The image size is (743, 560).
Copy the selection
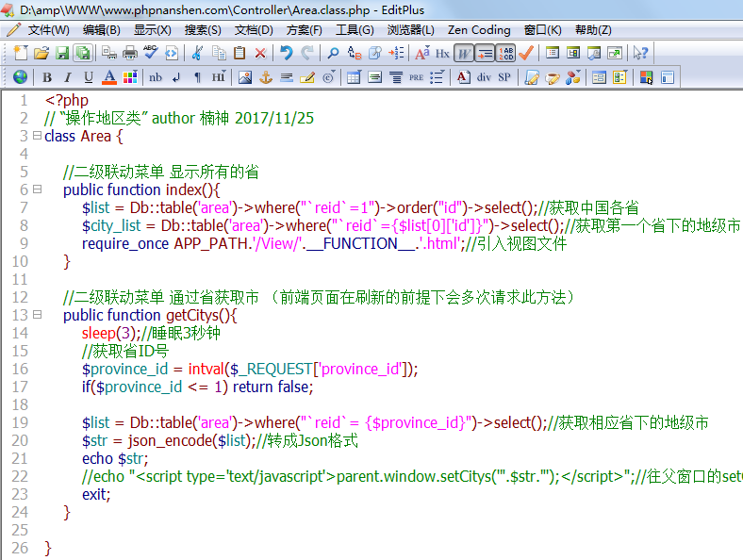pos(219,53)
